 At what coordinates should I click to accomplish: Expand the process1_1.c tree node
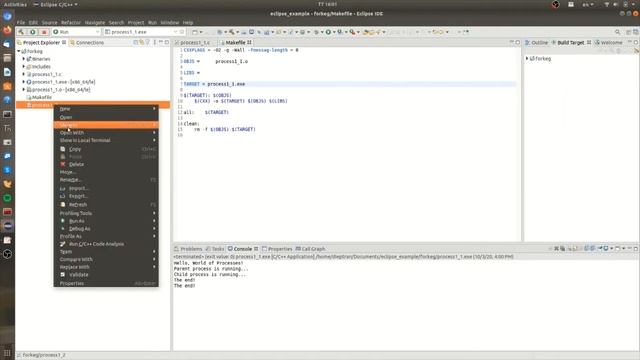[24, 74]
